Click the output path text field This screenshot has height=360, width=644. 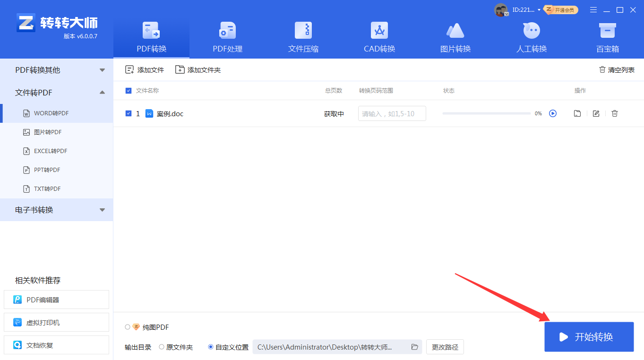click(337, 347)
